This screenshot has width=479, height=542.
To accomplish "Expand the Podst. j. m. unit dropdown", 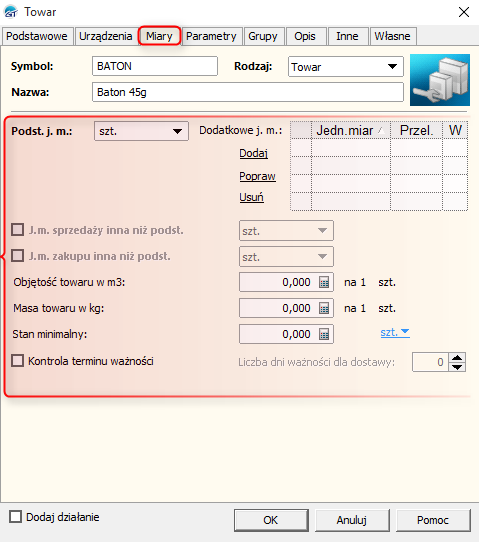I will [178, 131].
